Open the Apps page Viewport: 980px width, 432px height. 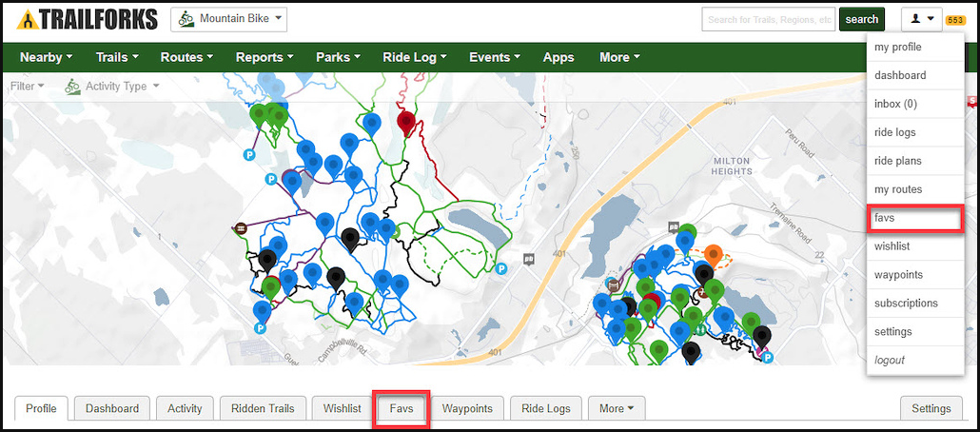559,57
